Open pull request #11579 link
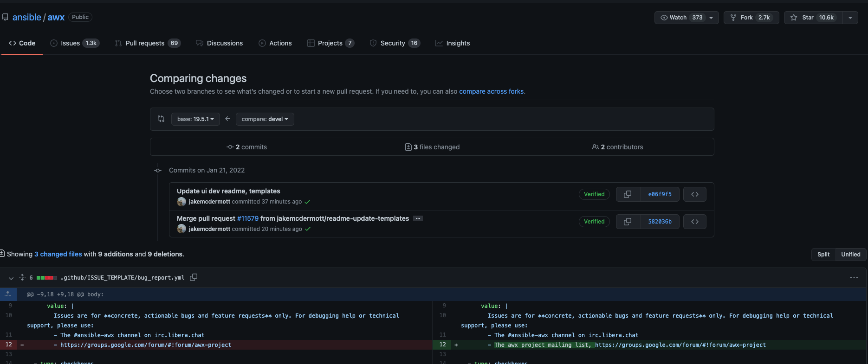868x364 pixels. pyautogui.click(x=247, y=218)
